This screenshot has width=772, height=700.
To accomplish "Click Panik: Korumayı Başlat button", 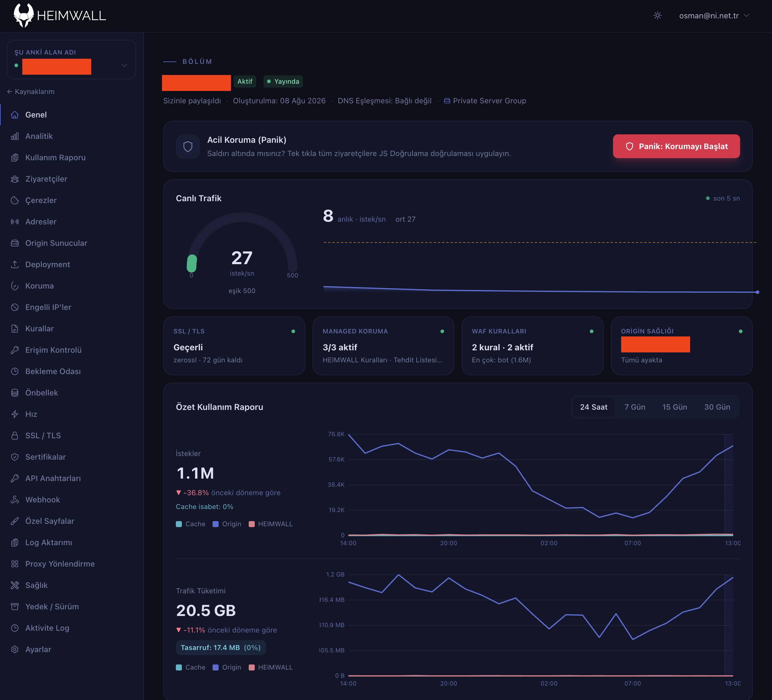I will (676, 146).
